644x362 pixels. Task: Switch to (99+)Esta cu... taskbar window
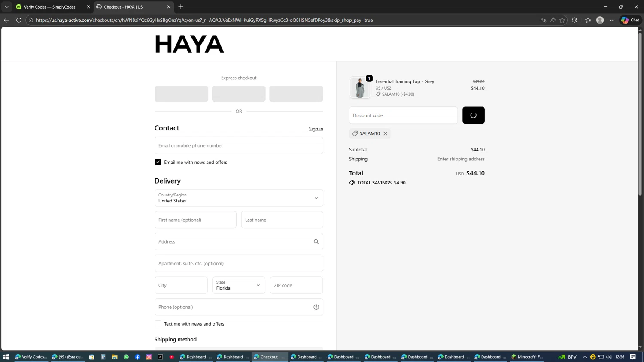pyautogui.click(x=68, y=356)
